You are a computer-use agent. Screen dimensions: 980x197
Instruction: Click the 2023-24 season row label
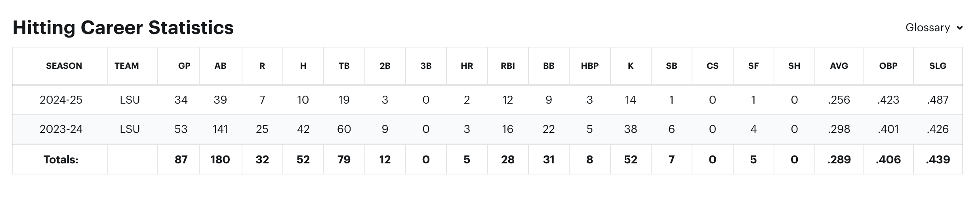pos(61,129)
